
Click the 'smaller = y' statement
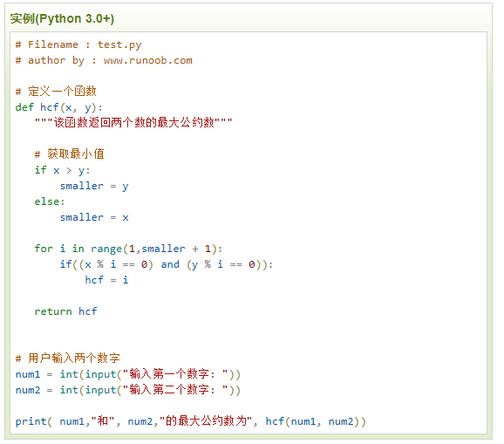coord(94,186)
